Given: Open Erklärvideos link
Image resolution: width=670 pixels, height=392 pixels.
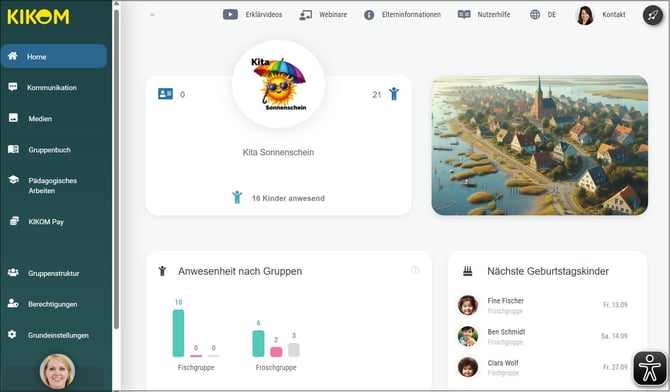Looking at the screenshot, I should (x=264, y=15).
